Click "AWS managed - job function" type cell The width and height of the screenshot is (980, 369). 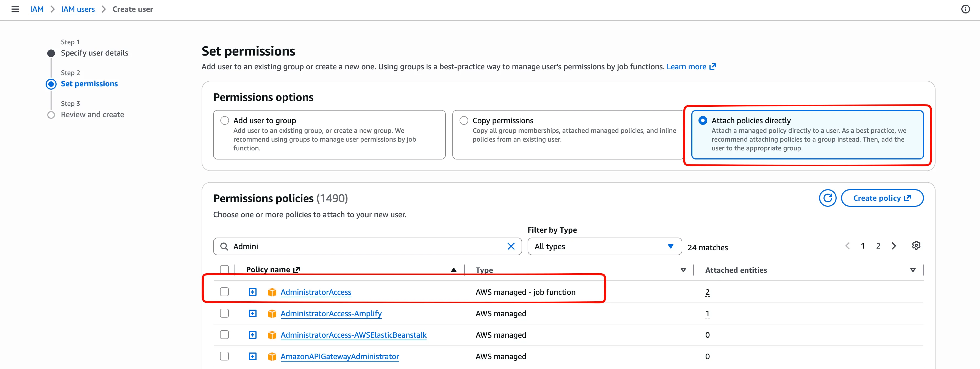click(x=525, y=292)
